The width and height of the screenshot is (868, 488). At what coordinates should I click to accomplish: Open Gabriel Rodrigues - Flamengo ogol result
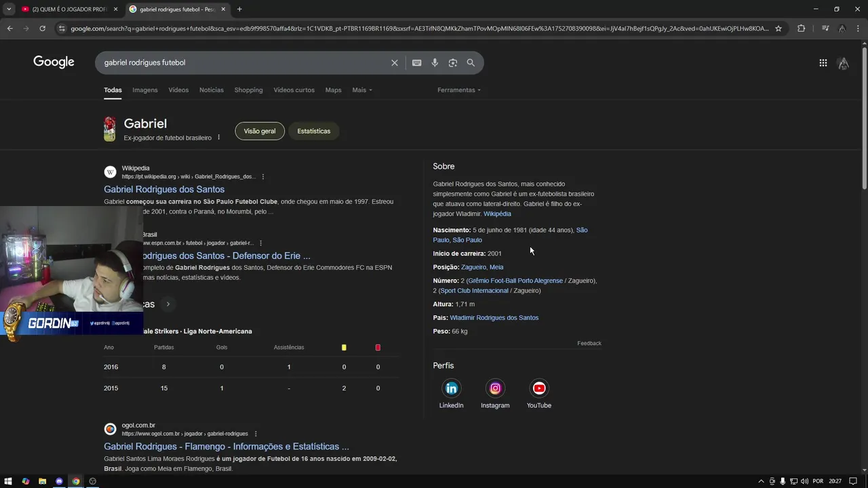pos(226,447)
